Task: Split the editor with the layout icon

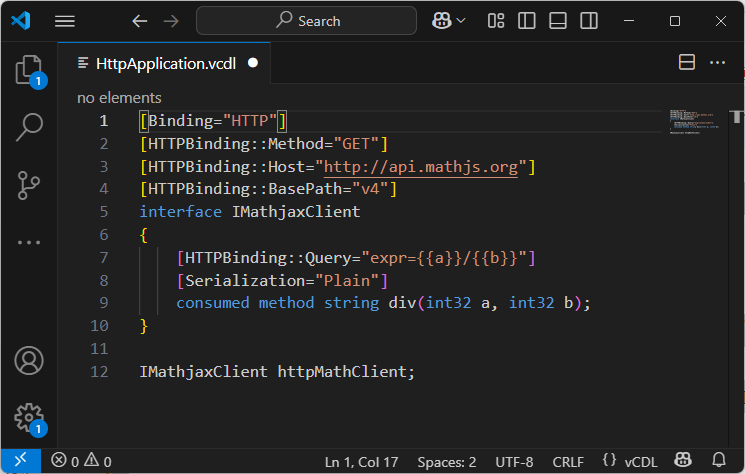Action: [x=687, y=62]
